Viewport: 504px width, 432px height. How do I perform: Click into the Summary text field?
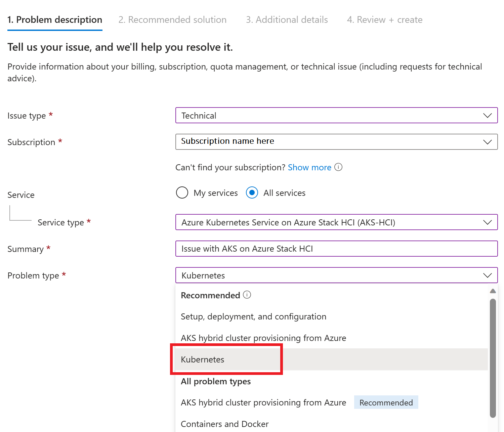click(336, 249)
